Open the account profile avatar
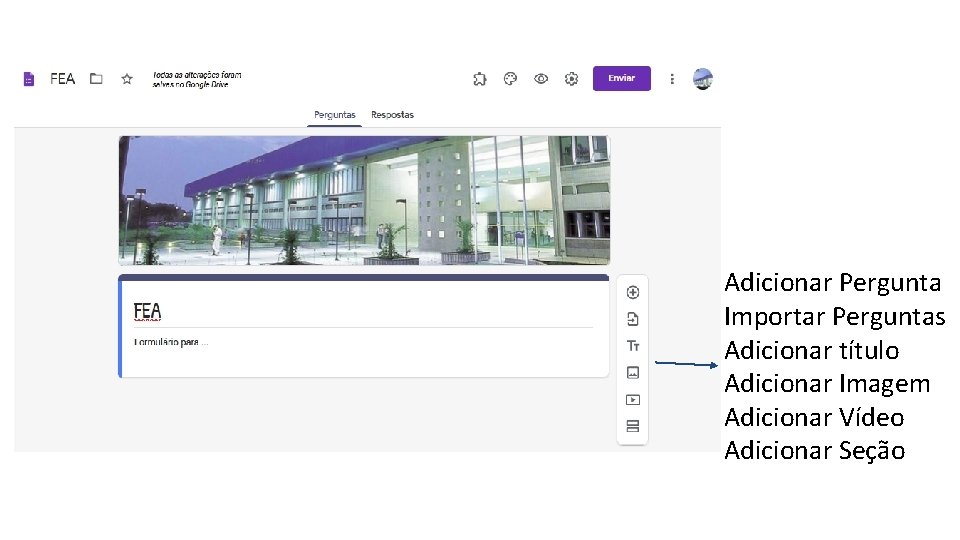 pos(703,79)
